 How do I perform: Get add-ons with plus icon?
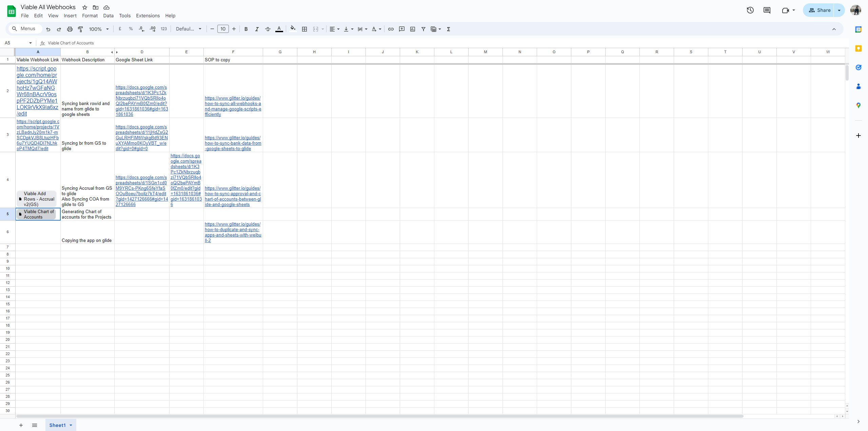(x=859, y=136)
